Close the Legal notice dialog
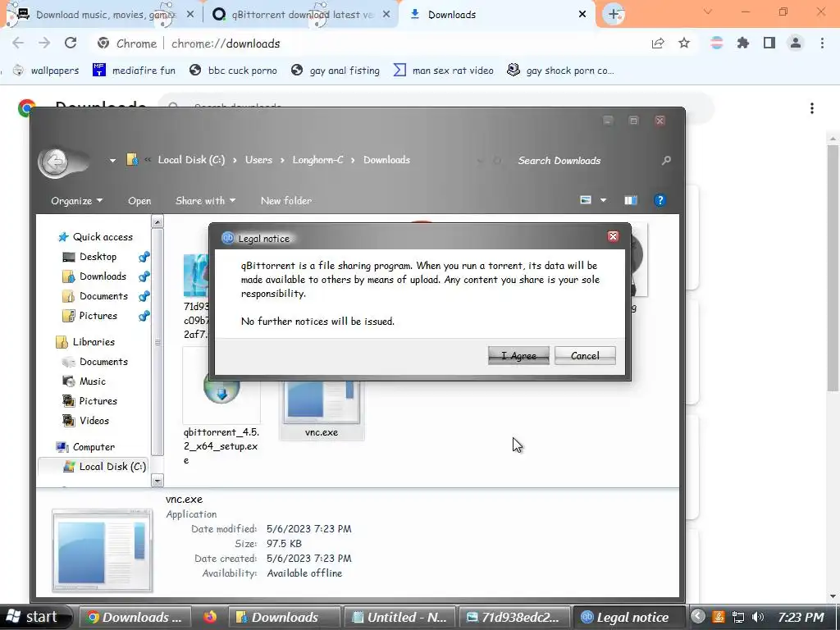 [613, 236]
